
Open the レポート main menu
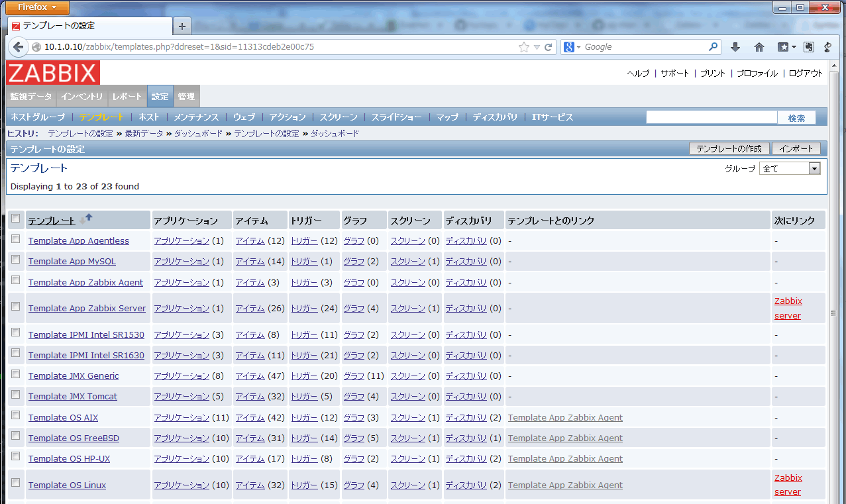(127, 97)
